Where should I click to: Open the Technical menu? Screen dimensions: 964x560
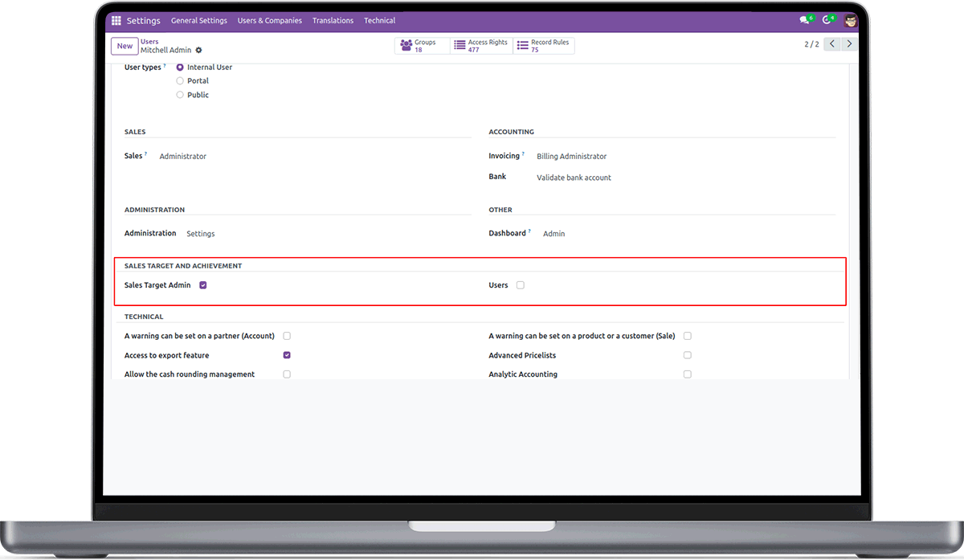pyautogui.click(x=380, y=21)
